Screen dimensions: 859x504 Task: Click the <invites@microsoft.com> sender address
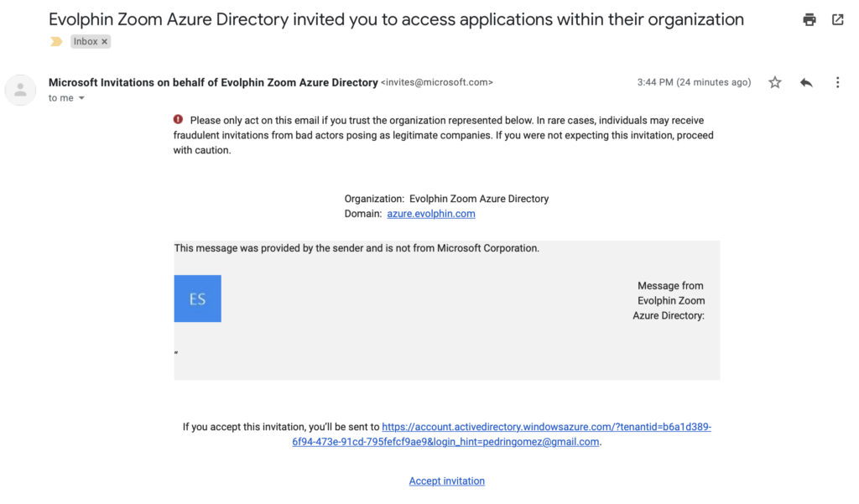437,82
